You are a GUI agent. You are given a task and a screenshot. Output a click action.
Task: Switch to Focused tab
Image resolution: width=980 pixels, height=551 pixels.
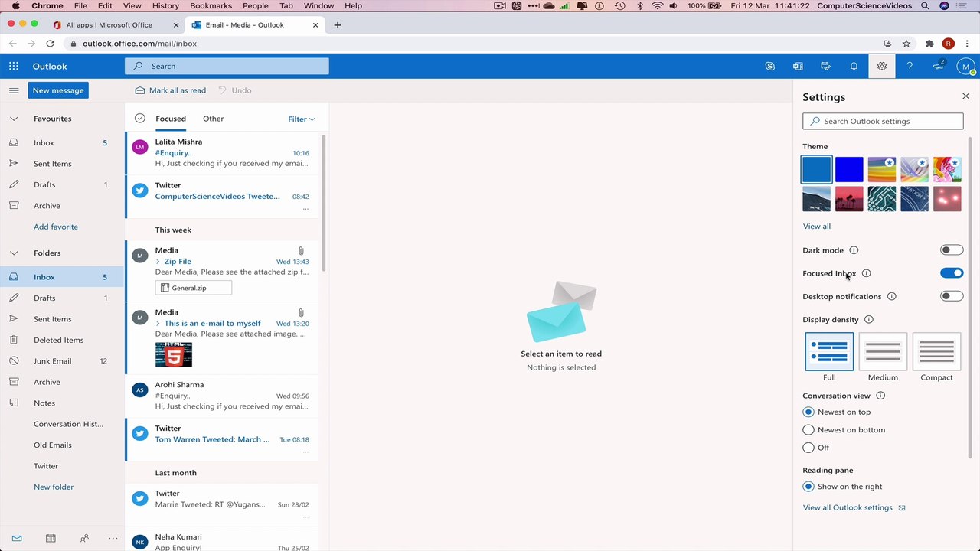[171, 119]
